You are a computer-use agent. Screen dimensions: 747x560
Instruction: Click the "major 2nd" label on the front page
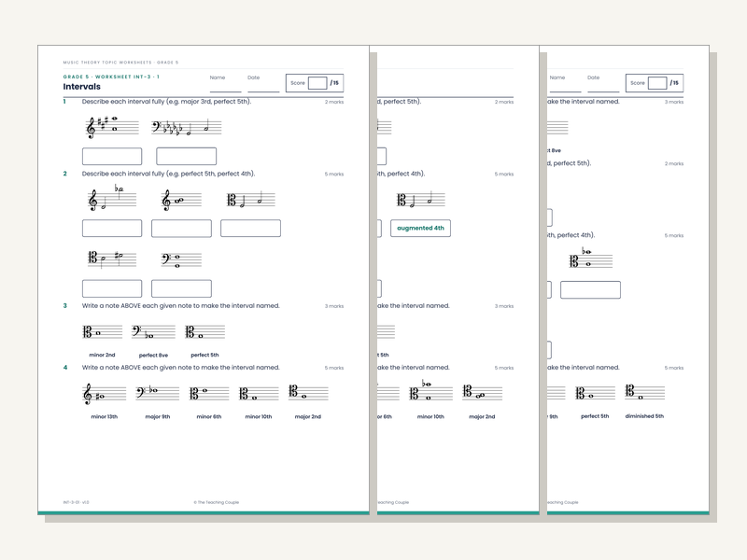coord(308,416)
